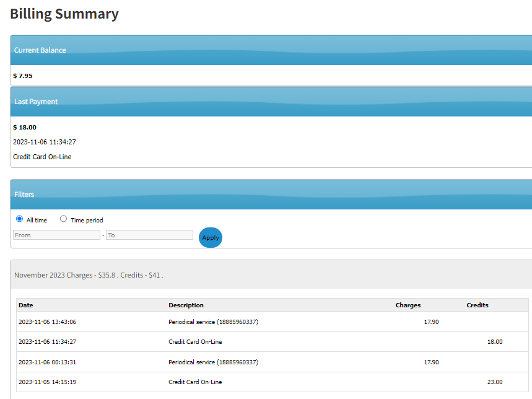Click the Billing Summary page heading
This screenshot has height=399, width=532.
tap(64, 14)
